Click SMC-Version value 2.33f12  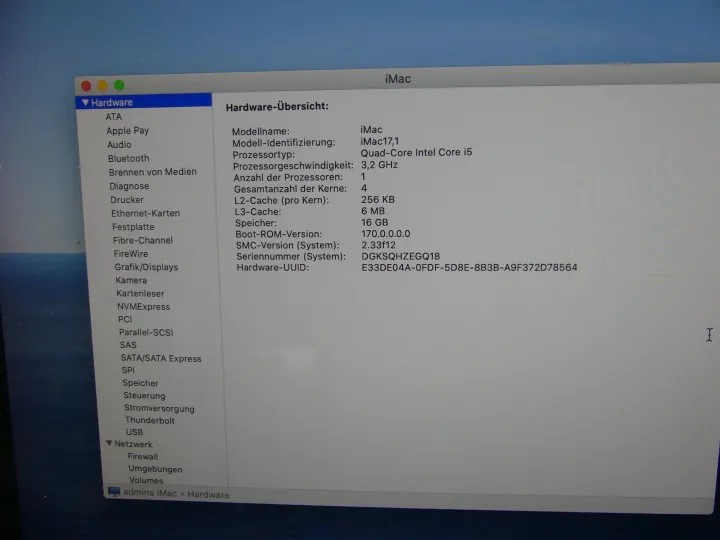[x=378, y=245]
